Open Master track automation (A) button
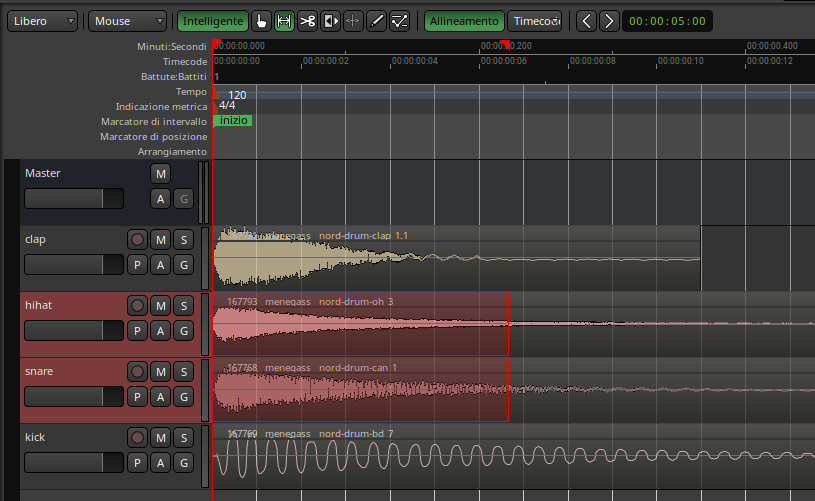The image size is (815, 501). pyautogui.click(x=160, y=199)
